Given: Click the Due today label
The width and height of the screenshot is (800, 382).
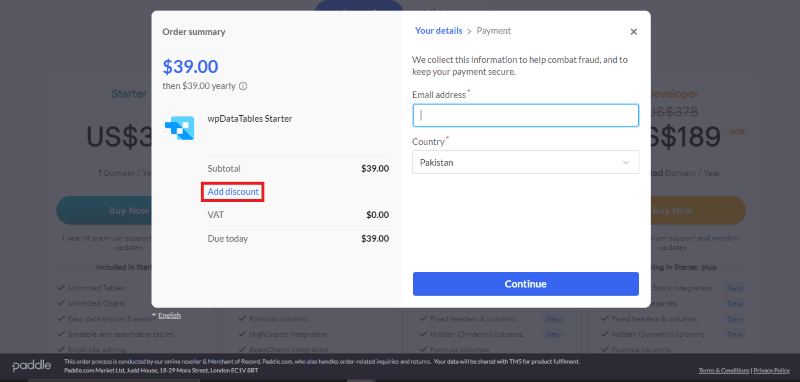Looking at the screenshot, I should 228,238.
